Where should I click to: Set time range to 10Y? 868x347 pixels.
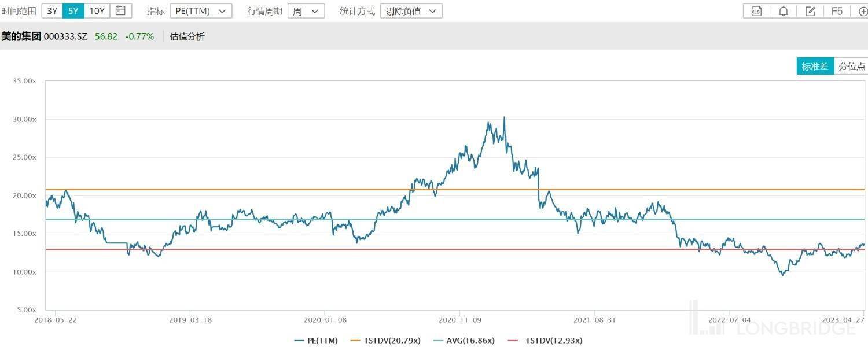[x=97, y=10]
